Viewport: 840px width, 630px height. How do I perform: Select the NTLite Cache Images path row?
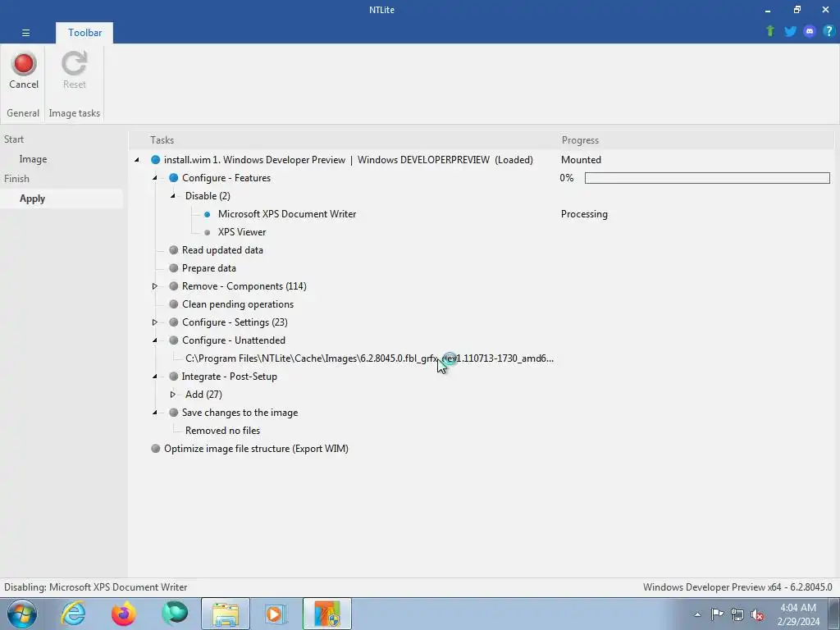370,358
